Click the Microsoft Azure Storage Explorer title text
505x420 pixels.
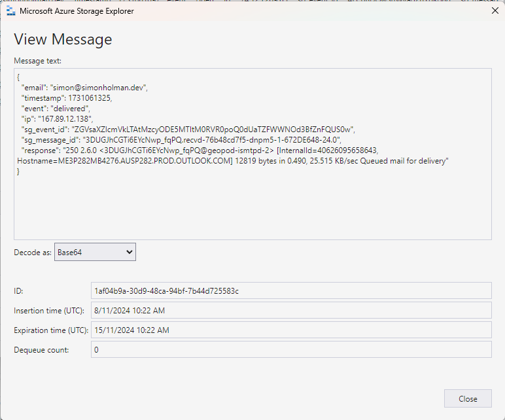click(x=77, y=11)
